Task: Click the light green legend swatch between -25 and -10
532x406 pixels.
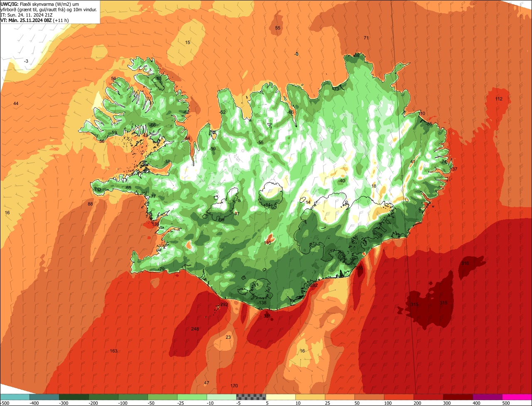Action: [192, 397]
